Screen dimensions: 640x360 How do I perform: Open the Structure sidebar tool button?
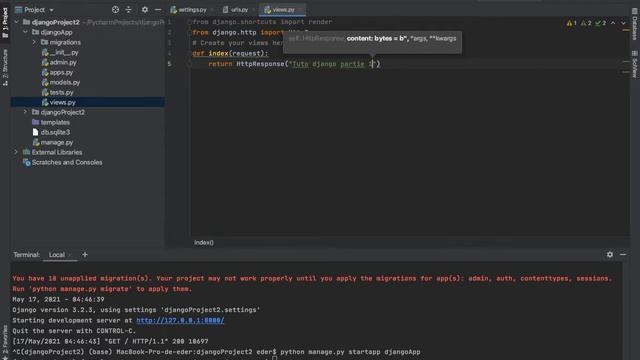pyautogui.click(x=5, y=67)
